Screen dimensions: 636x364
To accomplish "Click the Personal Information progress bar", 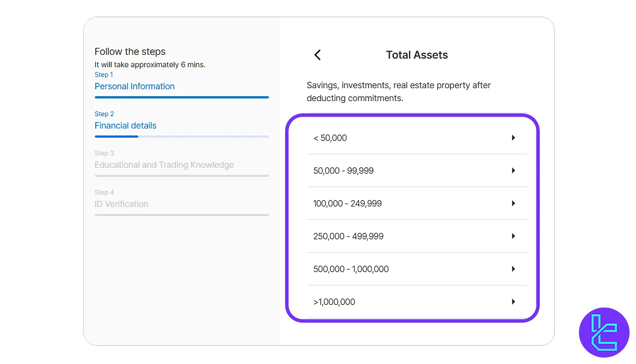I will tap(181, 97).
